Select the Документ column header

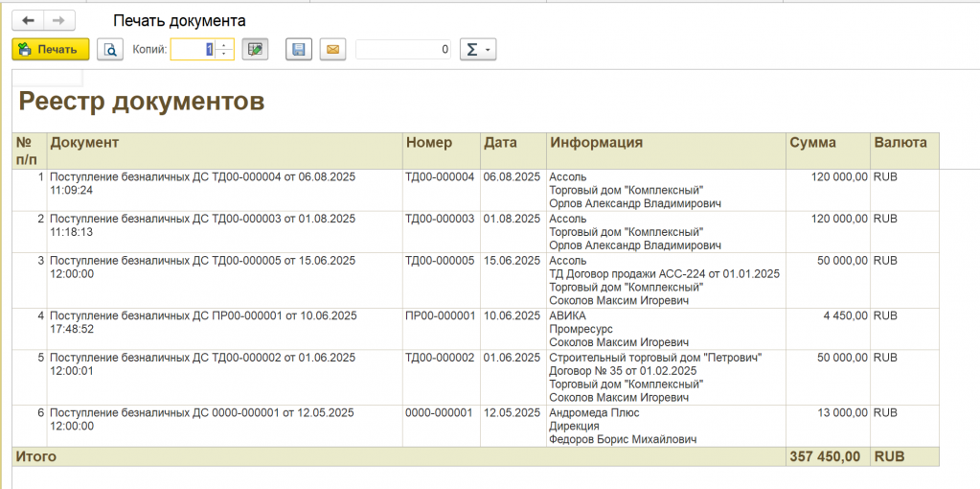click(x=224, y=151)
